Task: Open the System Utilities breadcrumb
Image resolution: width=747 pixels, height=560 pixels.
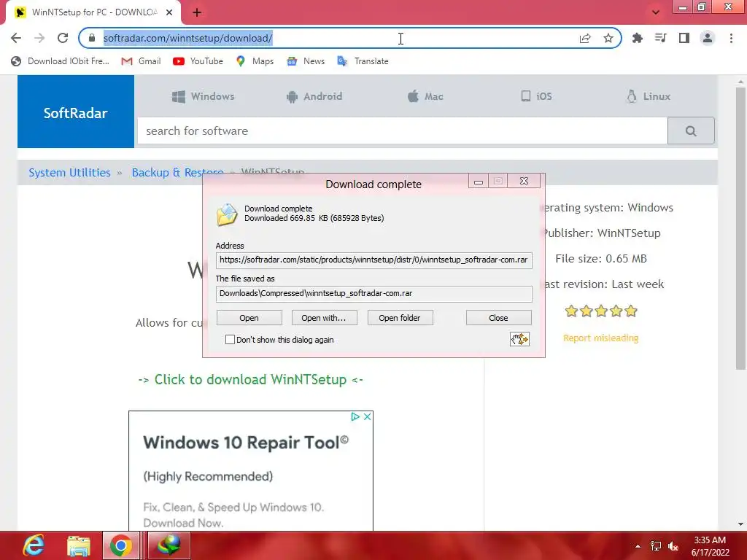Action: 69,172
